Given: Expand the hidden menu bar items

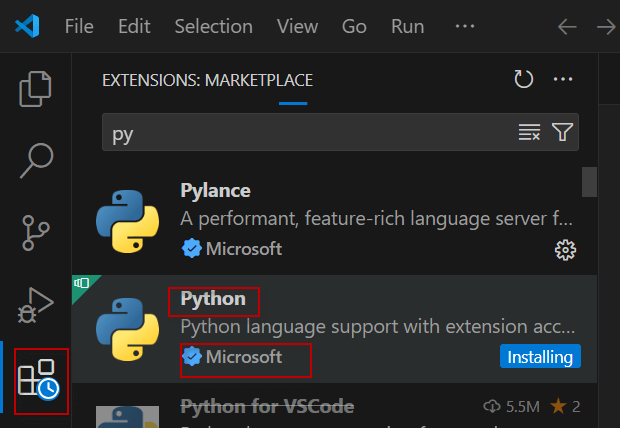Looking at the screenshot, I should pos(464,26).
